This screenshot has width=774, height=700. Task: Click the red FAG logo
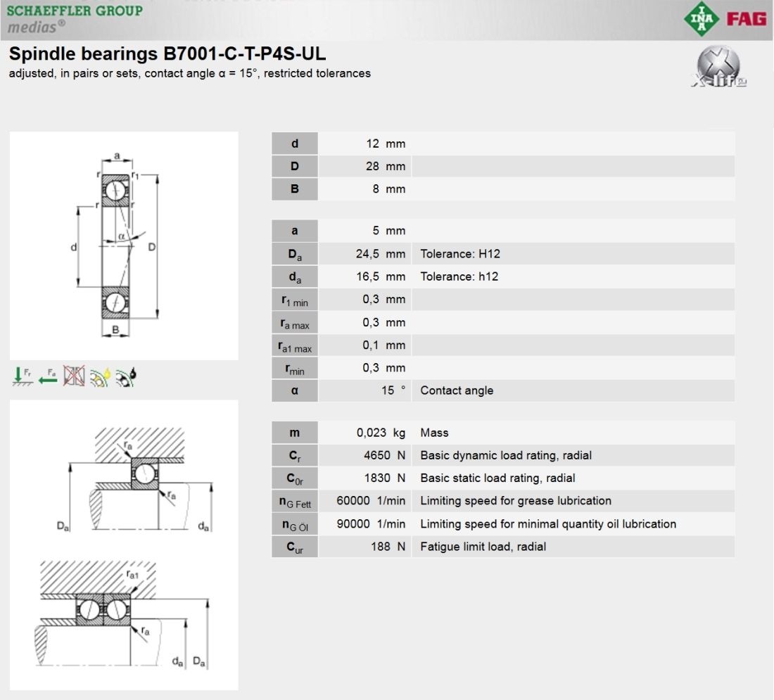pos(746,19)
